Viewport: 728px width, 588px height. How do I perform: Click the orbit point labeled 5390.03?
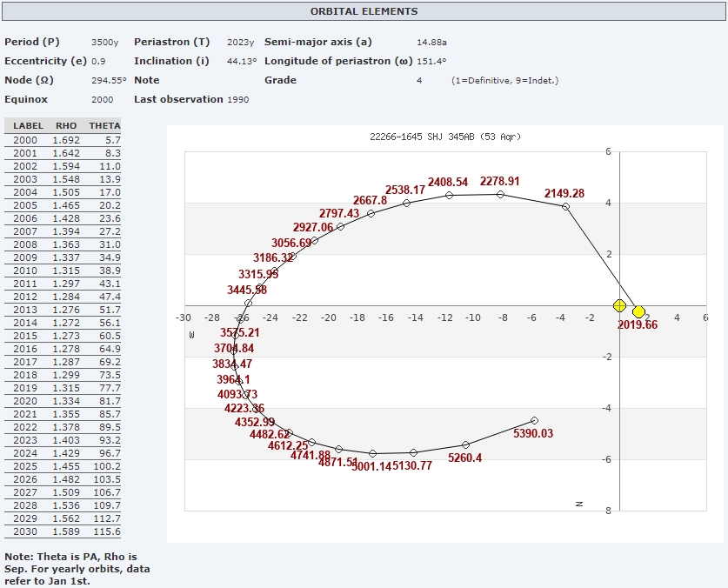(534, 420)
